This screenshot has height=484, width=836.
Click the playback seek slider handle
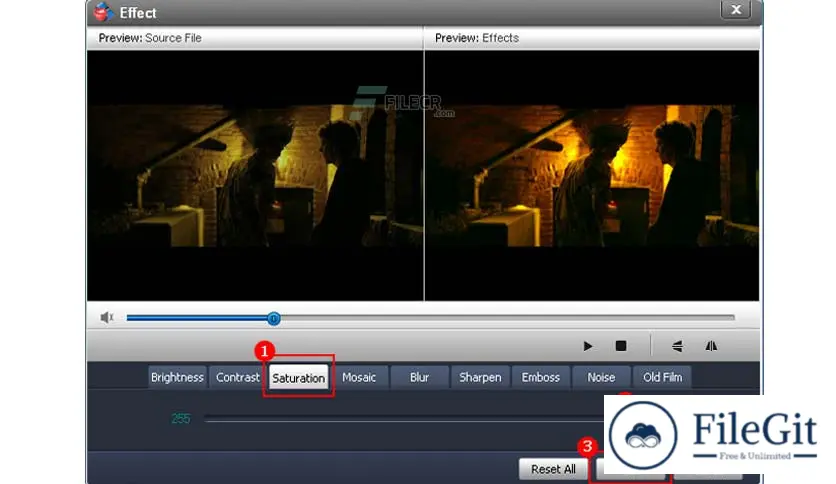pyautogui.click(x=274, y=318)
